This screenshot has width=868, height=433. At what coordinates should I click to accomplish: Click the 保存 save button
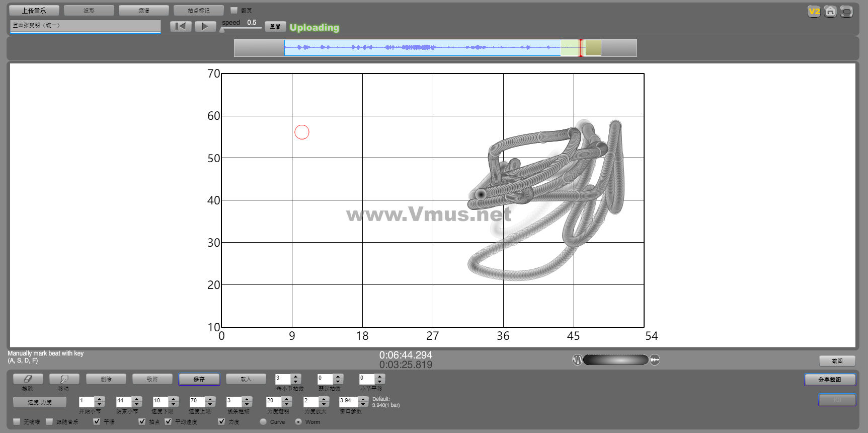pos(199,379)
